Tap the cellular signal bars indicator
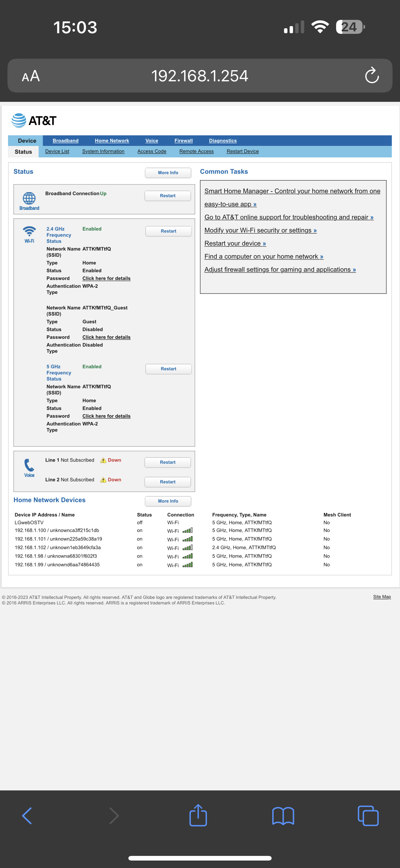The width and height of the screenshot is (400, 868). point(294,27)
